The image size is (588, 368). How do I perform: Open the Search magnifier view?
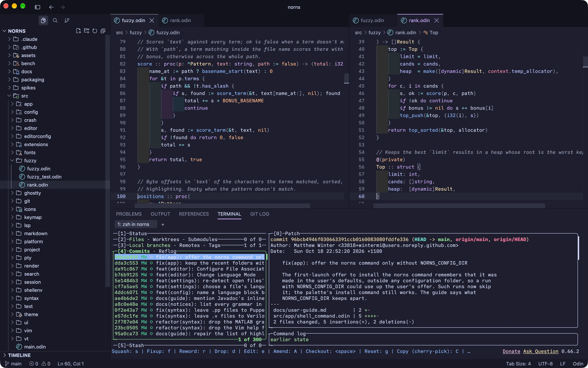pos(55,20)
